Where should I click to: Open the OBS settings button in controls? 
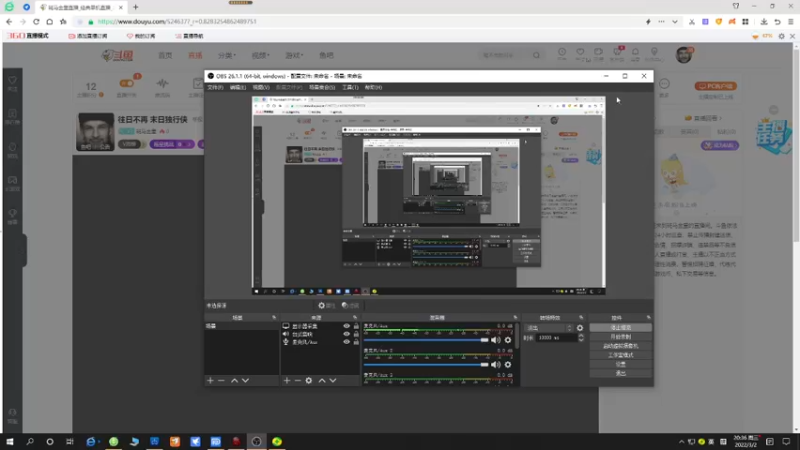point(620,364)
